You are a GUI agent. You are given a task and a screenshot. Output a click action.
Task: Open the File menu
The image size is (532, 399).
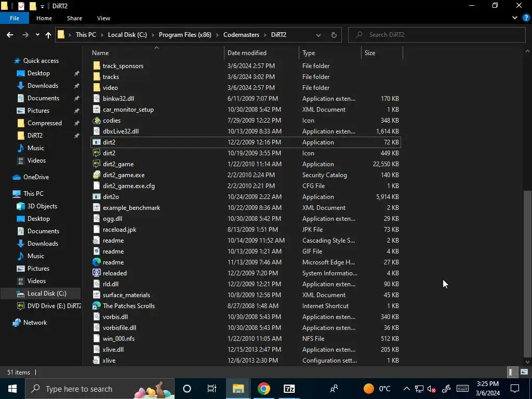(x=15, y=18)
